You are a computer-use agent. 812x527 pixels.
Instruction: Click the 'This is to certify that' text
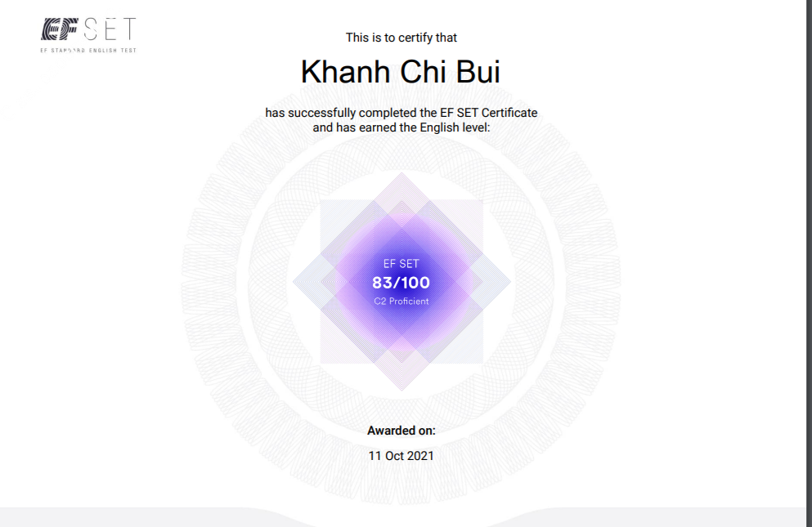(x=401, y=38)
